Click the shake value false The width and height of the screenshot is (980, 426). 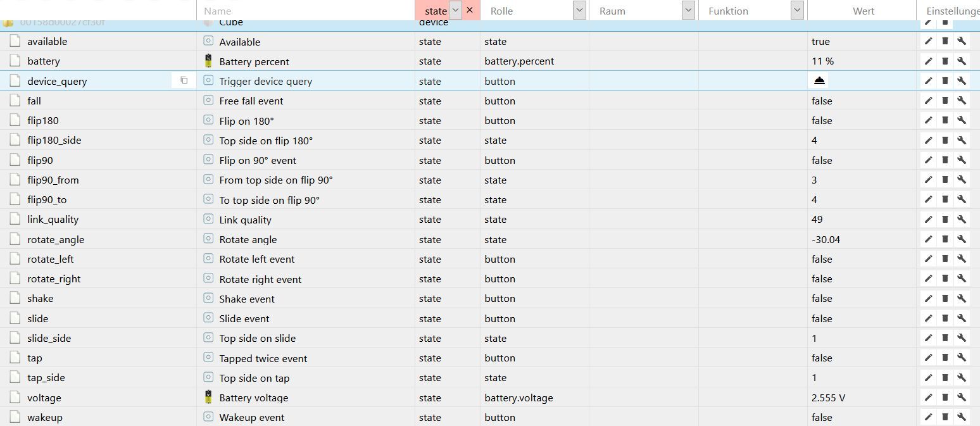click(x=822, y=299)
